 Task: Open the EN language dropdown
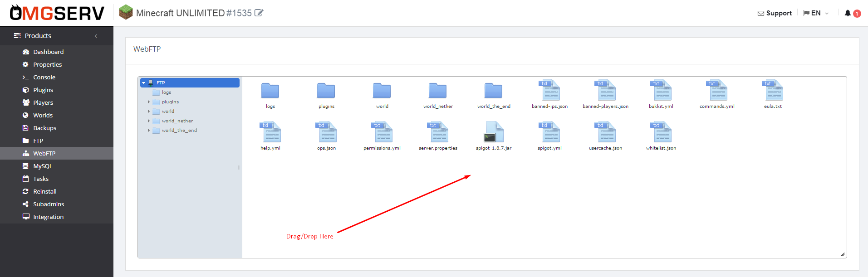click(x=816, y=13)
